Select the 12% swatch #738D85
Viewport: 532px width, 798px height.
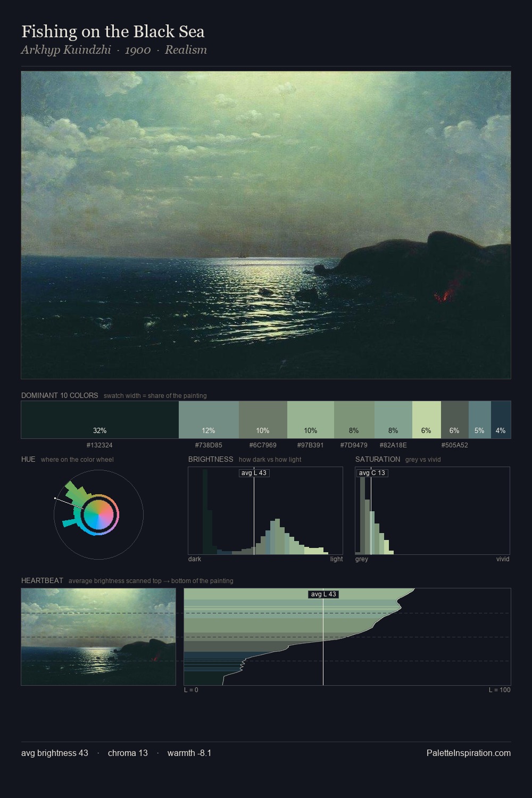[x=209, y=420]
